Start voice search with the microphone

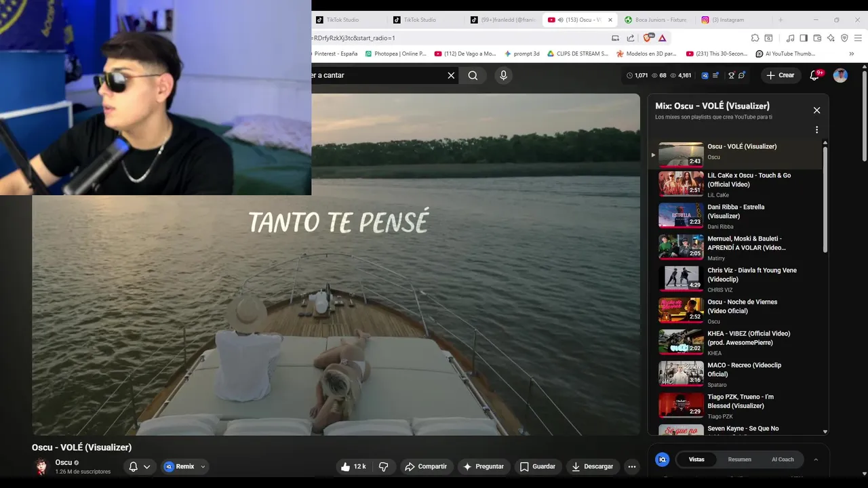(x=503, y=75)
